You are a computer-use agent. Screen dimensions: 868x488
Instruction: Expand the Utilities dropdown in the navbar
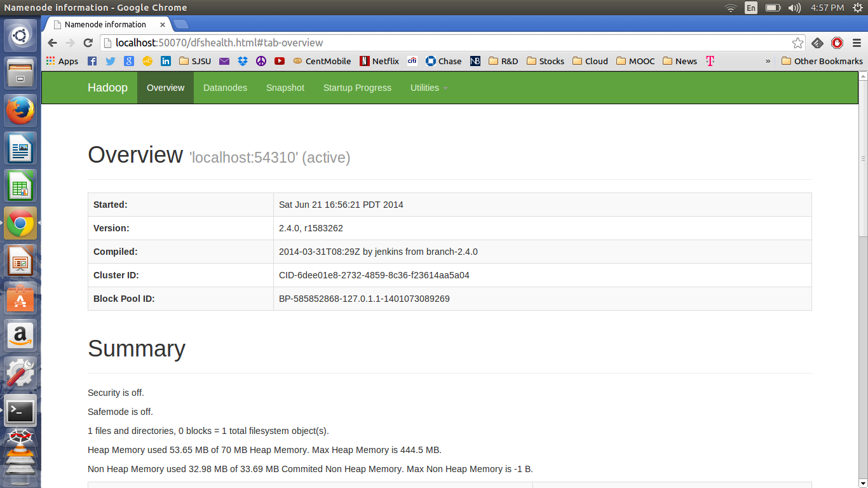429,88
